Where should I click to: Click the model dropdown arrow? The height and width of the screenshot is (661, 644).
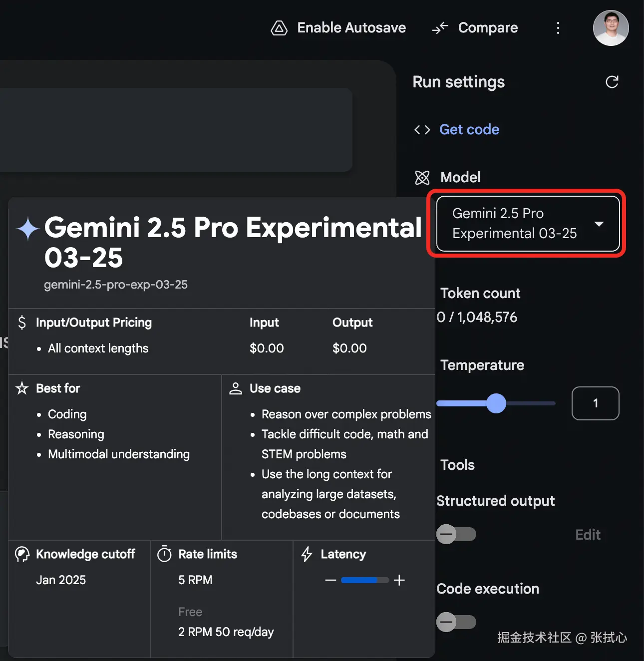point(599,224)
